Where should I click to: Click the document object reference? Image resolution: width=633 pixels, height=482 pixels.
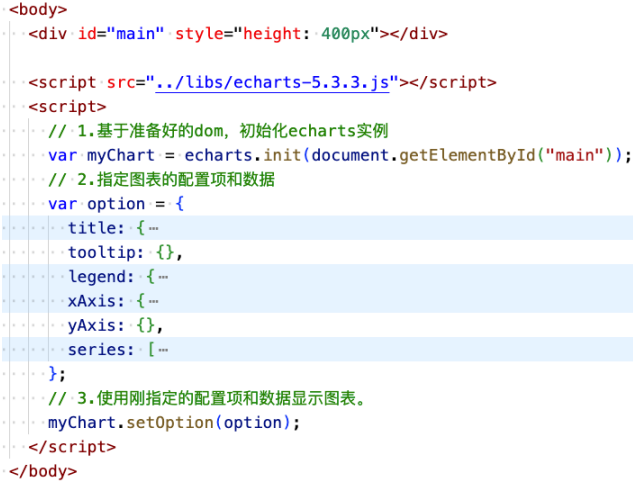(x=350, y=155)
